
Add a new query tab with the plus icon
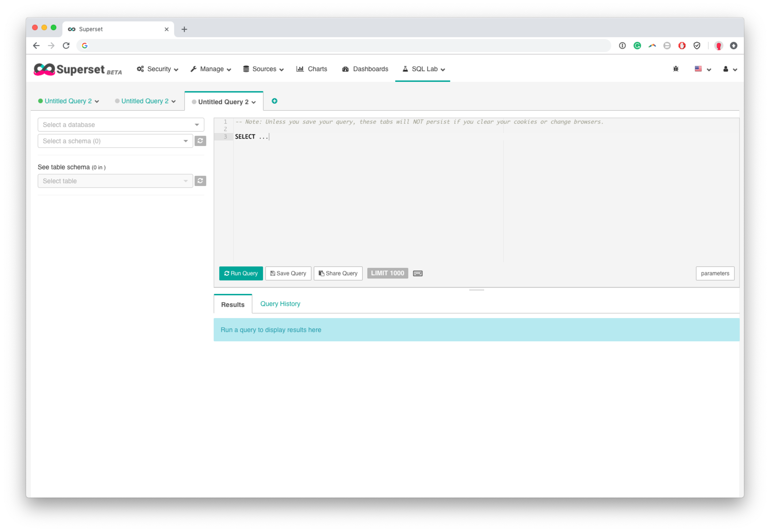coord(275,101)
